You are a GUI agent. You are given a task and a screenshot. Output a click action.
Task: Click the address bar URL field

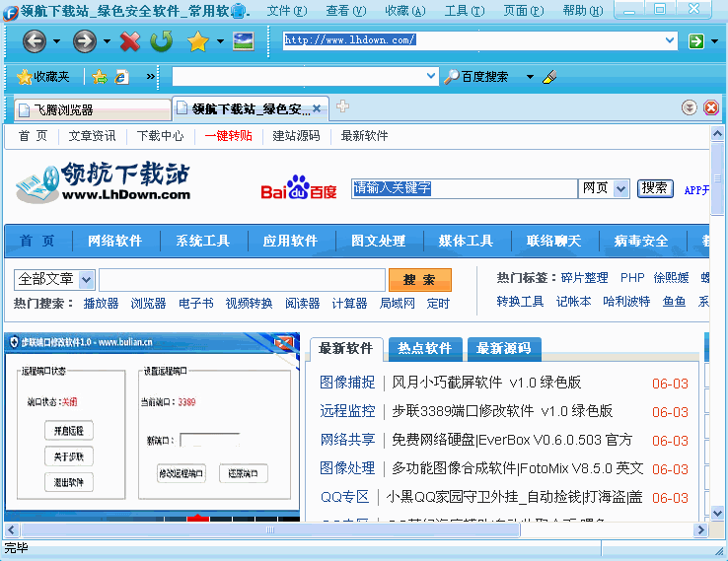click(473, 40)
